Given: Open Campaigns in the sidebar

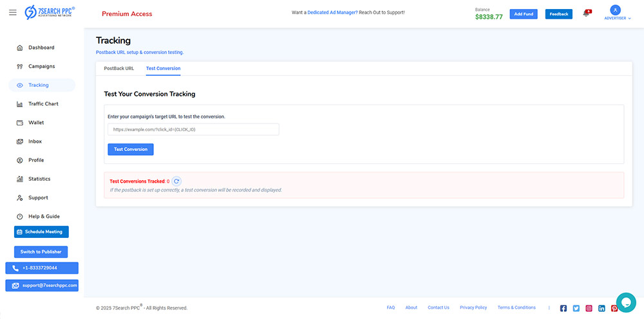Looking at the screenshot, I should (41, 66).
